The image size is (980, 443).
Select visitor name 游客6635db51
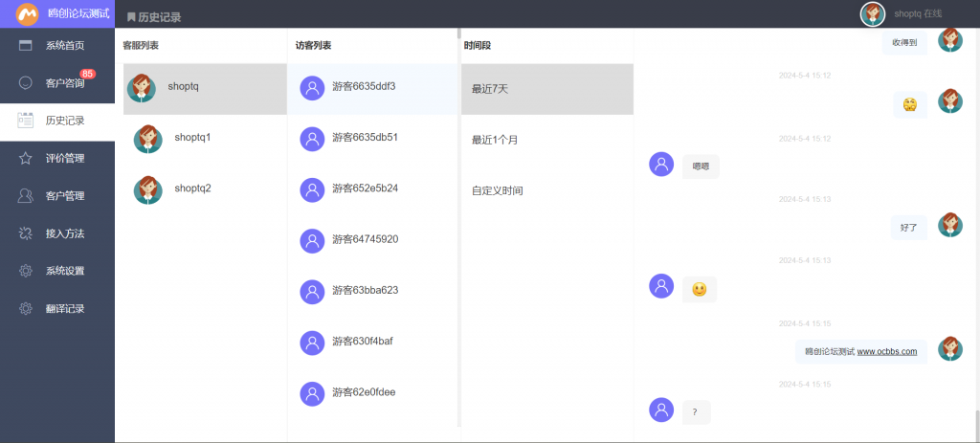pyautogui.click(x=365, y=137)
